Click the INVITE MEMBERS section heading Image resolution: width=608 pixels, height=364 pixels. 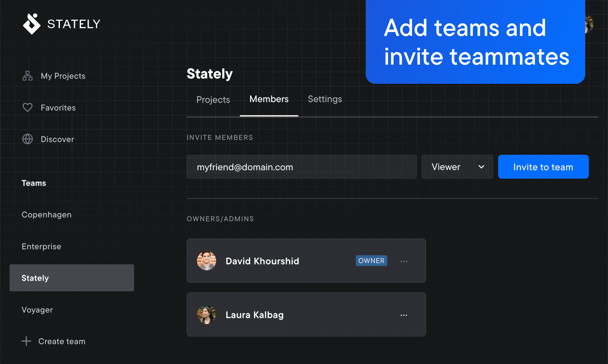[220, 137]
